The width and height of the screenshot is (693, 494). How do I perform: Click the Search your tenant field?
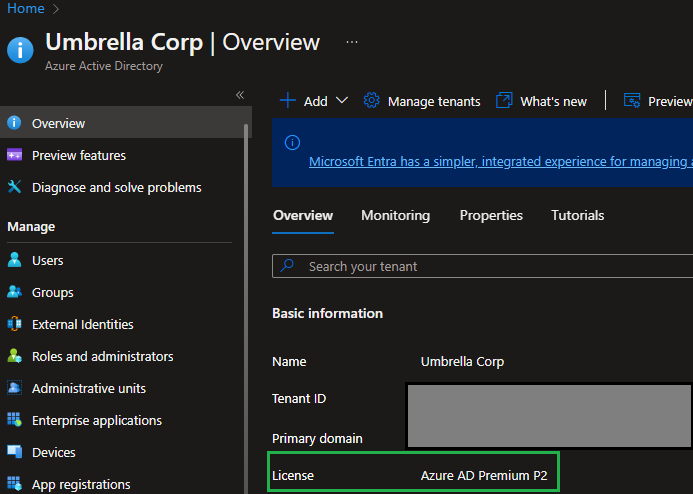tap(483, 266)
